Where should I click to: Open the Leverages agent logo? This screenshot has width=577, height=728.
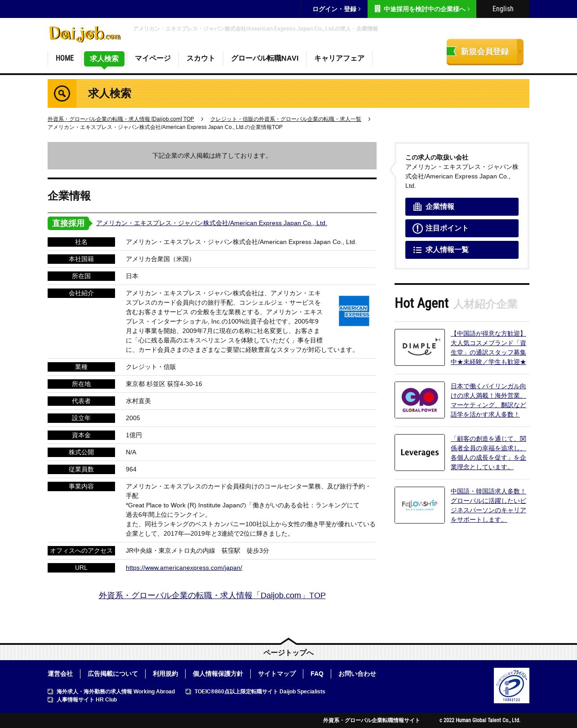(420, 453)
